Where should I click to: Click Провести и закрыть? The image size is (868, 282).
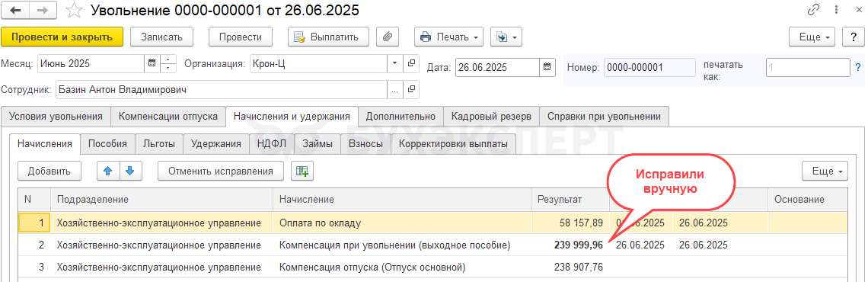tap(62, 37)
